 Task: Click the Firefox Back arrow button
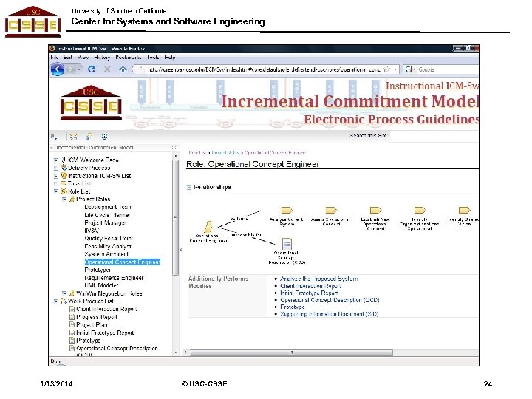click(58, 69)
